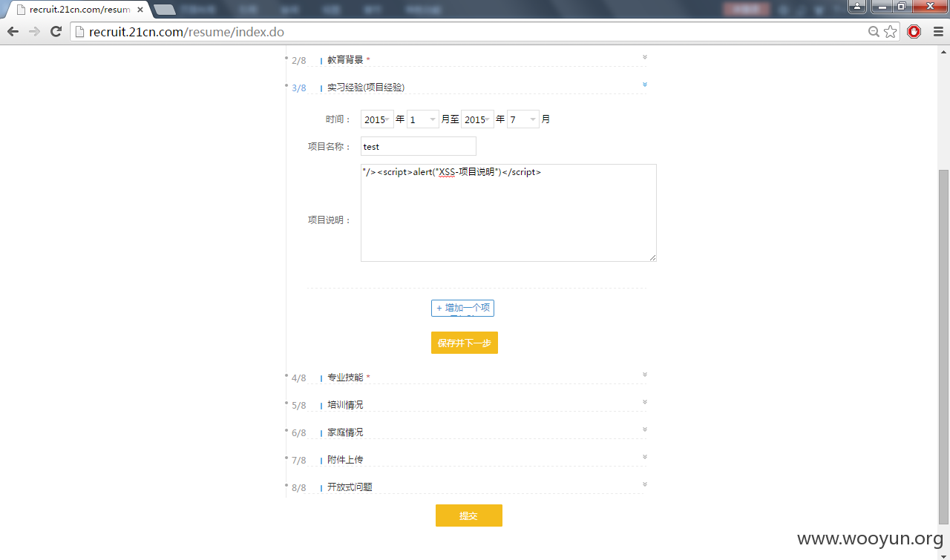This screenshot has width=950, height=560.
Task: Expand the 培训情况 section chevron
Action: coord(644,401)
